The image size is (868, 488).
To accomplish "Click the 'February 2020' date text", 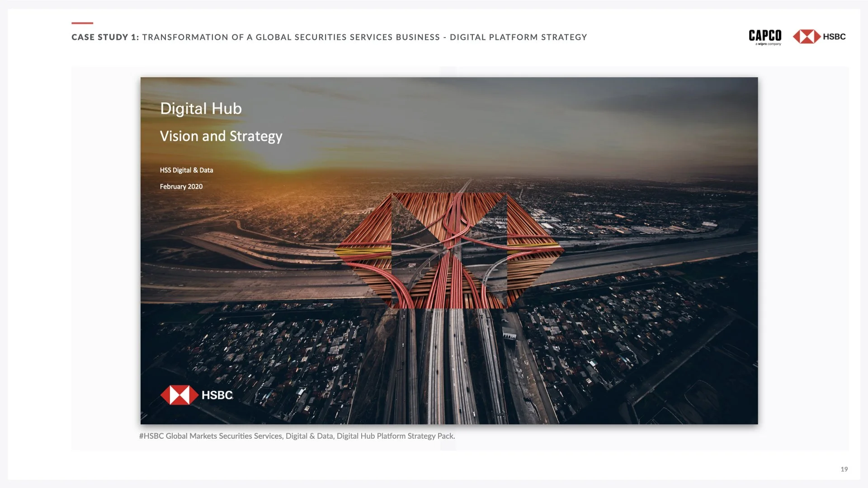I will click(181, 187).
